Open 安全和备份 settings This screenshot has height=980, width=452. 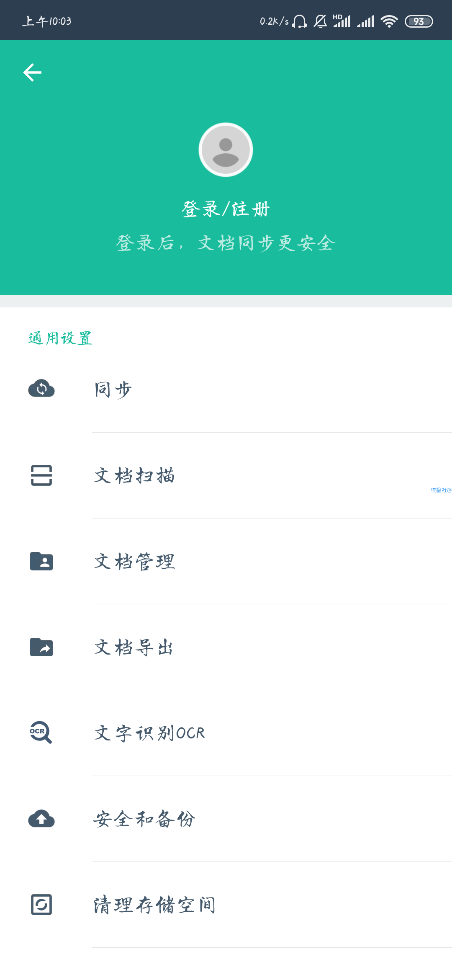pos(226,819)
